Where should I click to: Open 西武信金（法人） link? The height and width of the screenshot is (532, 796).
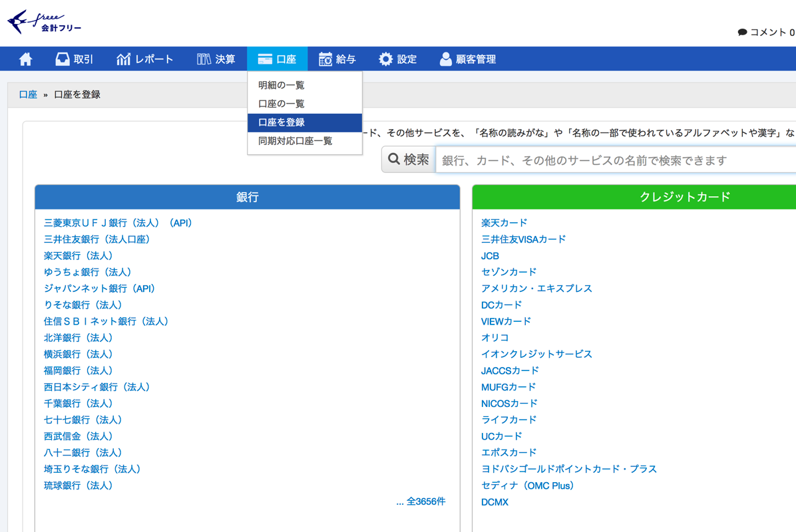(78, 436)
